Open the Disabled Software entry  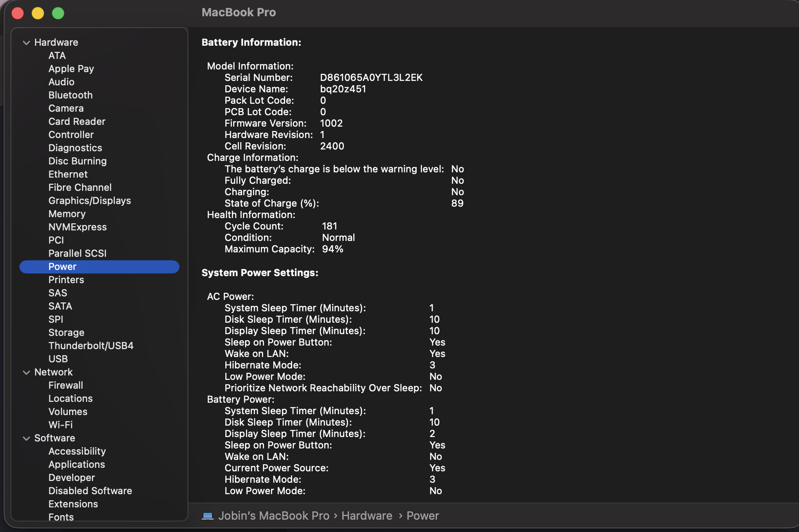90,491
